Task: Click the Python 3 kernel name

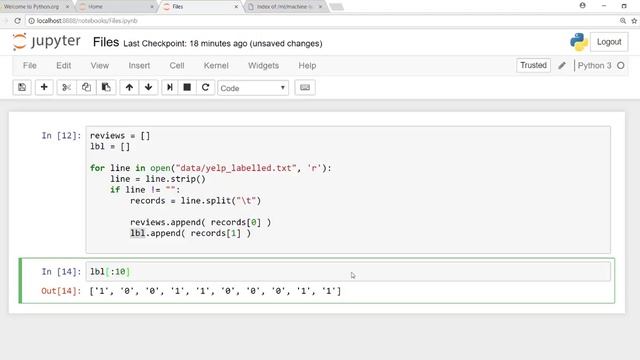Action: [x=594, y=65]
